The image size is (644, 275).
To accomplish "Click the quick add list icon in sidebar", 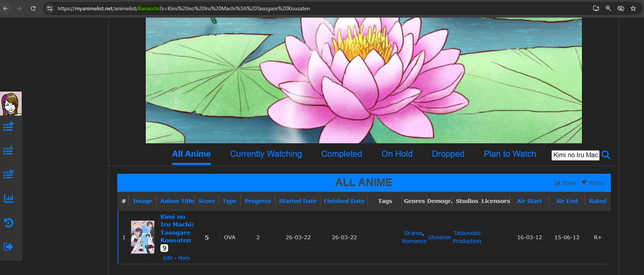I will [9, 126].
